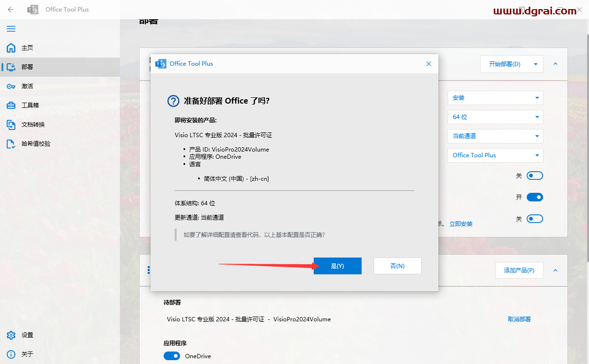Viewport: 589px width, 364px height.
Task: Click the document convert icon beside 文档转换
Action: coord(11,125)
